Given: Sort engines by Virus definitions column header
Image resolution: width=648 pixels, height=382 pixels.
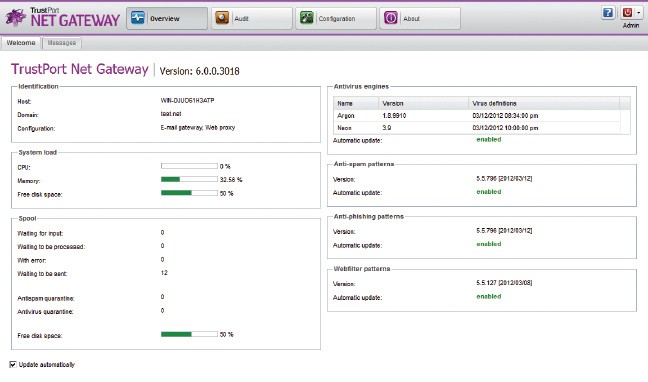Looking at the screenshot, I should point(544,103).
